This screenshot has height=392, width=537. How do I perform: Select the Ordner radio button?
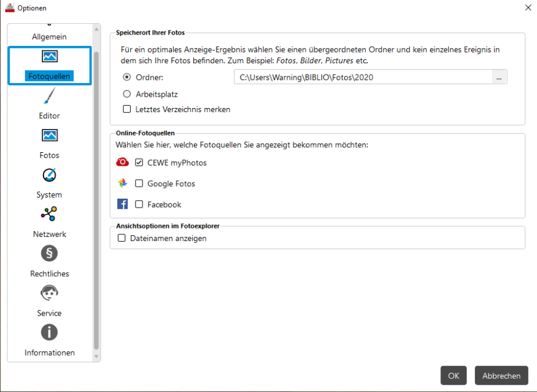tap(126, 77)
